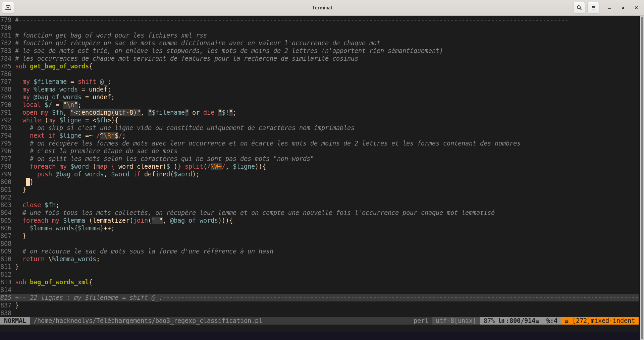Click return \%lemma_words on line 810
Image resolution: width=644 pixels, height=340 pixels.
tap(61, 259)
